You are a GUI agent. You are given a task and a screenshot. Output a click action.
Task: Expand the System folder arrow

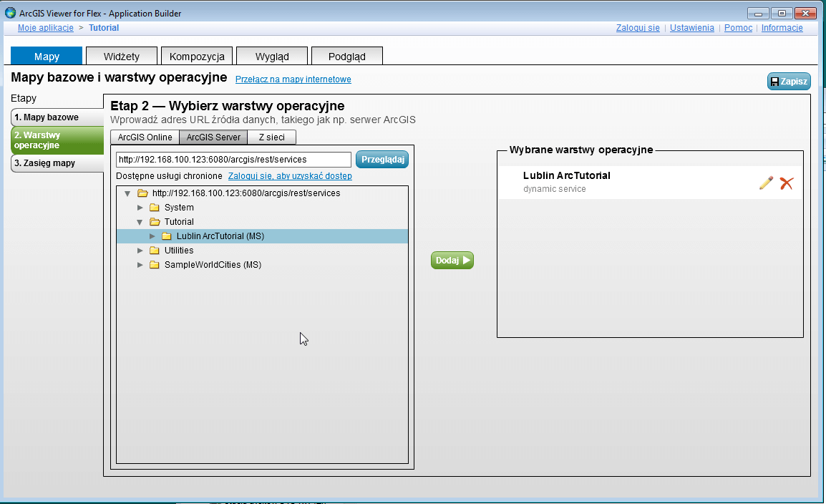(140, 208)
